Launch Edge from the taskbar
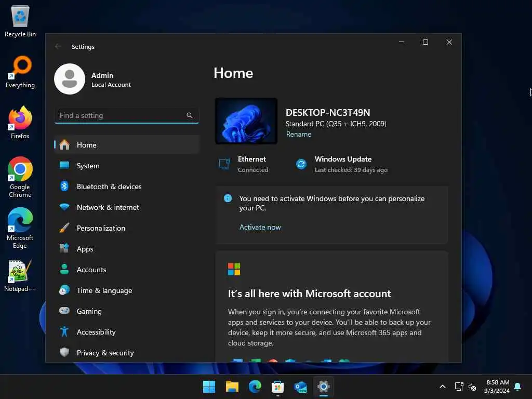Viewport: 532px width, 399px height. point(255,387)
